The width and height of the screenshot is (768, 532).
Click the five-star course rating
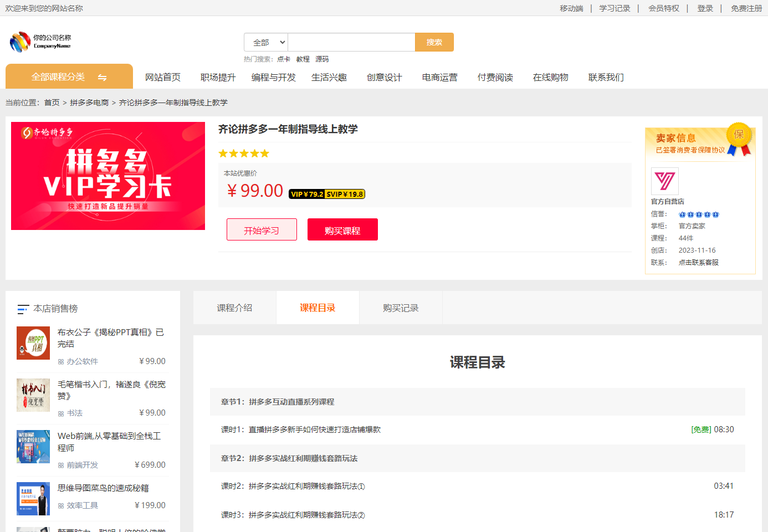tap(244, 154)
